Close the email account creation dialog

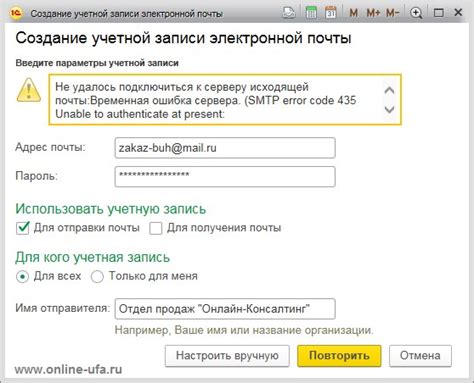point(458,12)
